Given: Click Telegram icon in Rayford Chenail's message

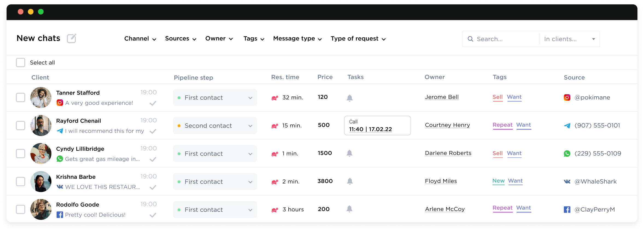Looking at the screenshot, I should tap(60, 131).
